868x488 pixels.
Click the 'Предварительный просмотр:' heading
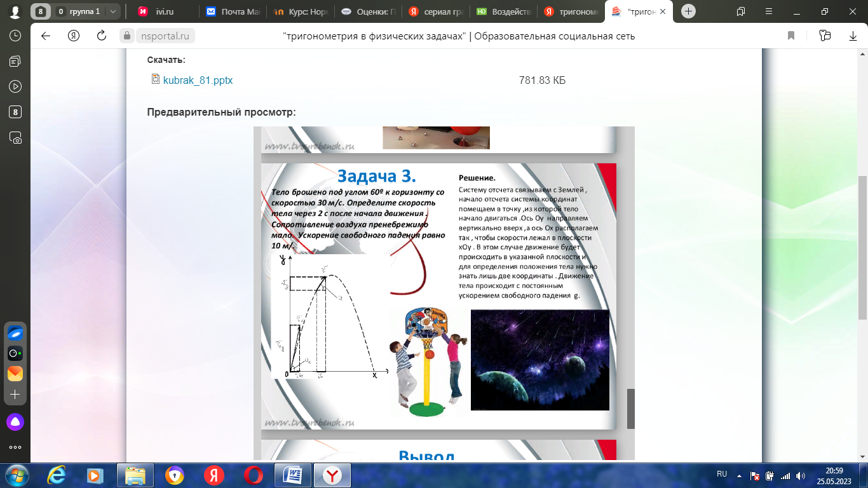coord(221,112)
